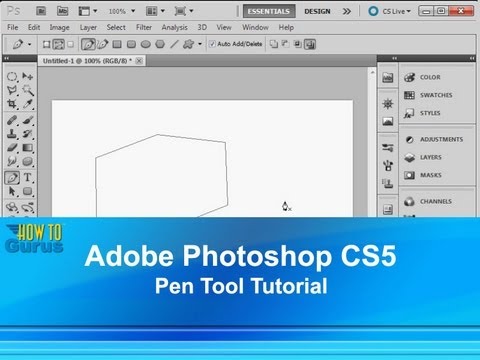Viewport: 480px width, 360px height.
Task: Choose Ellipse shape in options bar
Action: (x=146, y=44)
